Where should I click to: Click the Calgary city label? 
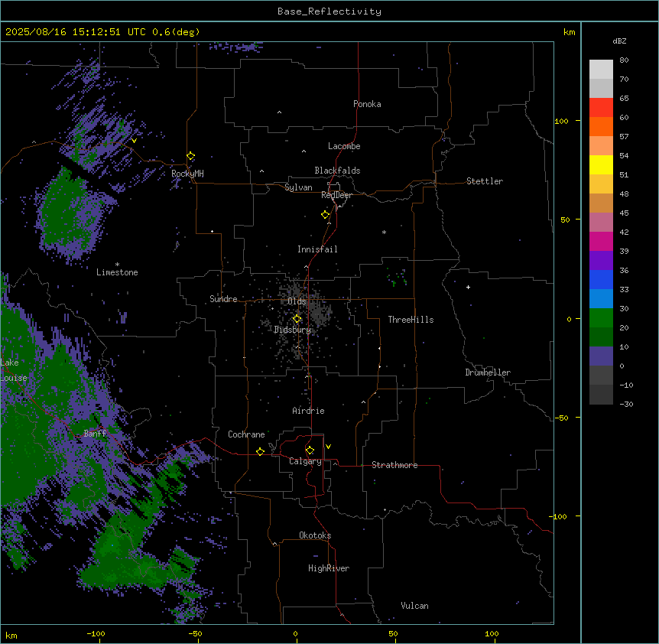[305, 461]
